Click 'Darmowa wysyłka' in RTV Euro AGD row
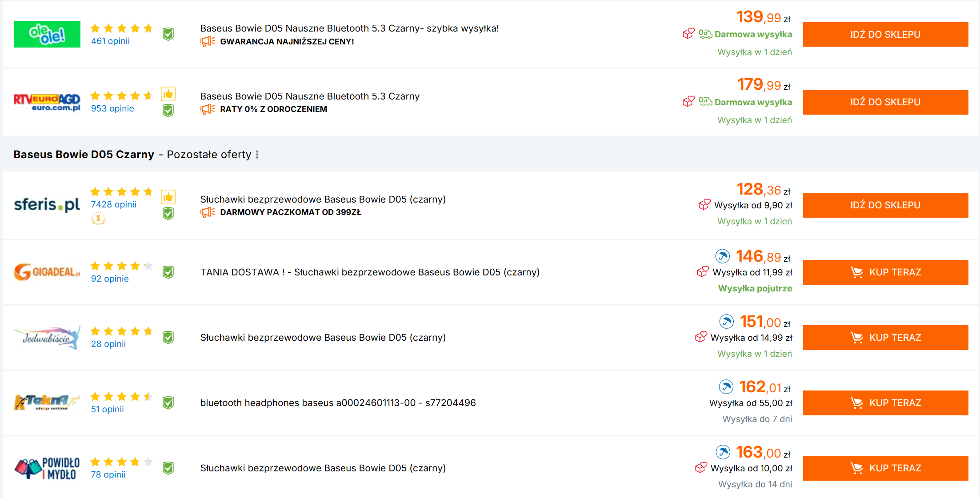 tap(753, 103)
